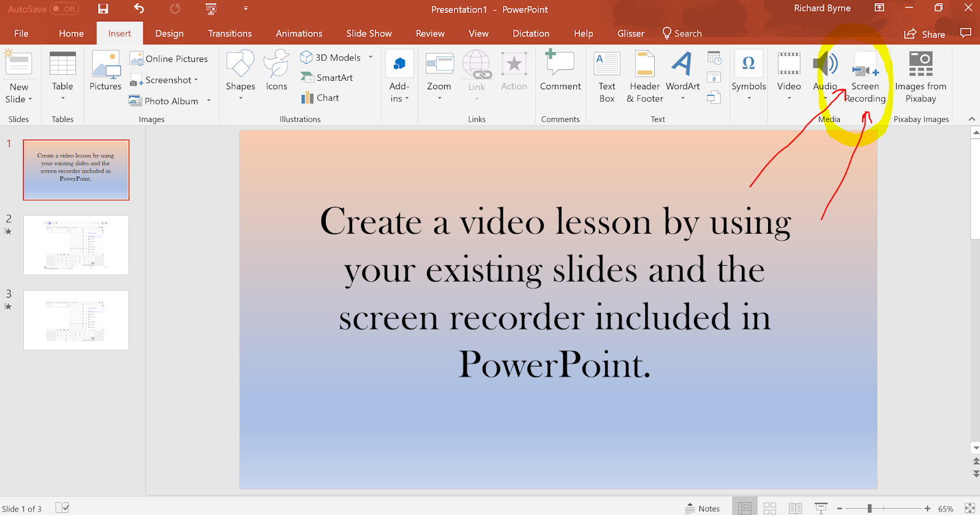Click the zoom slider handle
The image size is (980, 515).
point(869,508)
